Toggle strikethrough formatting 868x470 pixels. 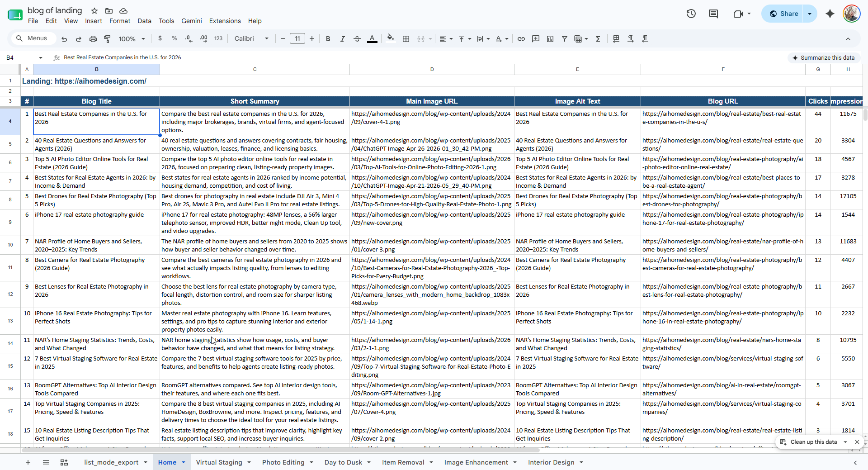(357, 39)
